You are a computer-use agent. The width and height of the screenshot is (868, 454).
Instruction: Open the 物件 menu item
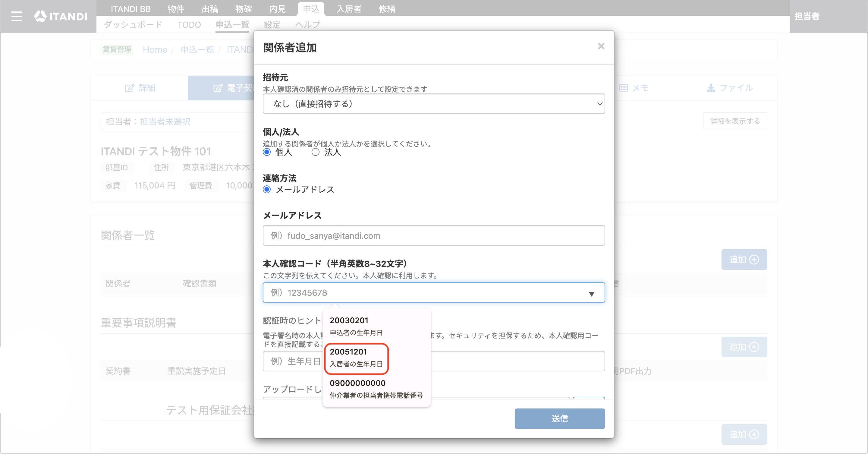[176, 9]
